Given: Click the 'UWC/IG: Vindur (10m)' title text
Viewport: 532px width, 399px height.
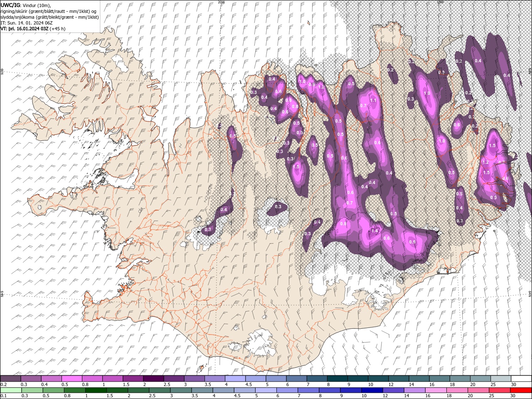Looking at the screenshot, I should tap(26, 5).
